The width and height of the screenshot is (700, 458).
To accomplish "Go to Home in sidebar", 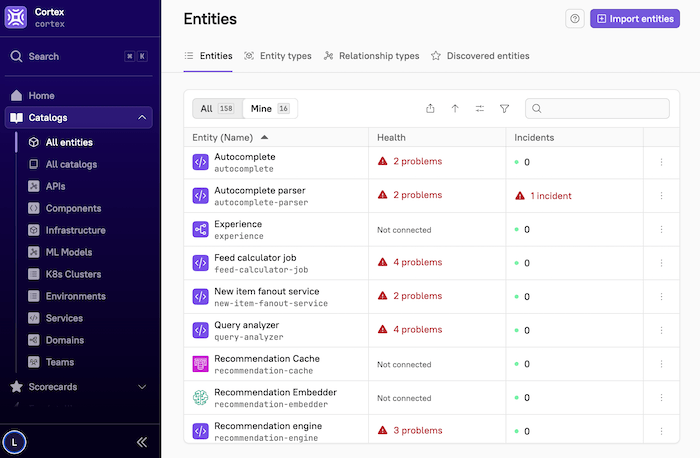I will pos(42,96).
